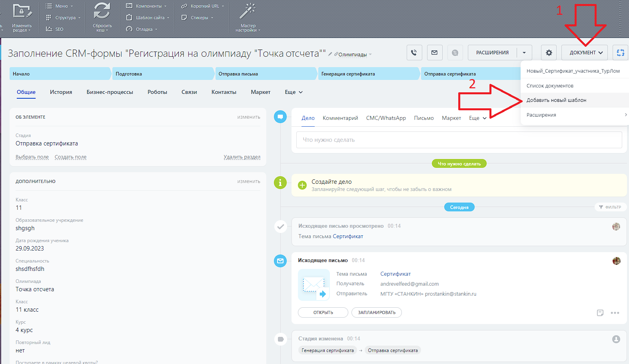Select the Комментарий timeline tab
Viewport: 629px width, 364px height.
pyautogui.click(x=340, y=118)
